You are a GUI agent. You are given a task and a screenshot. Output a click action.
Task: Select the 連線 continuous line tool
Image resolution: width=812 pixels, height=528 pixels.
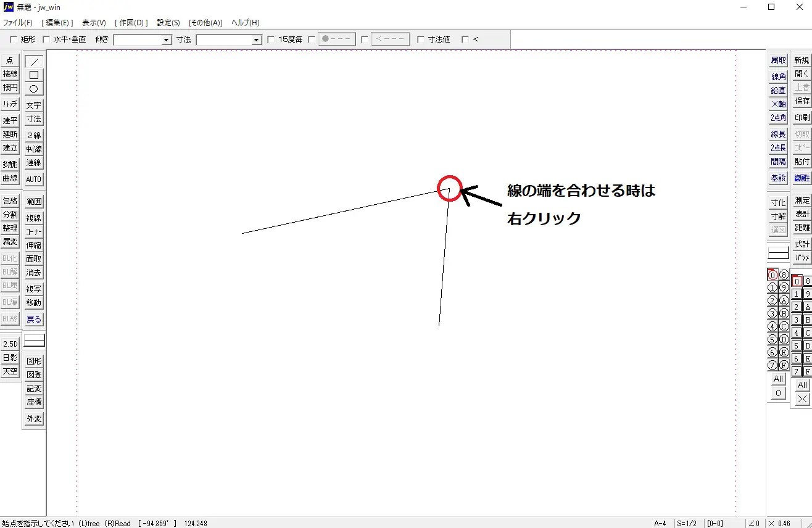[34, 163]
